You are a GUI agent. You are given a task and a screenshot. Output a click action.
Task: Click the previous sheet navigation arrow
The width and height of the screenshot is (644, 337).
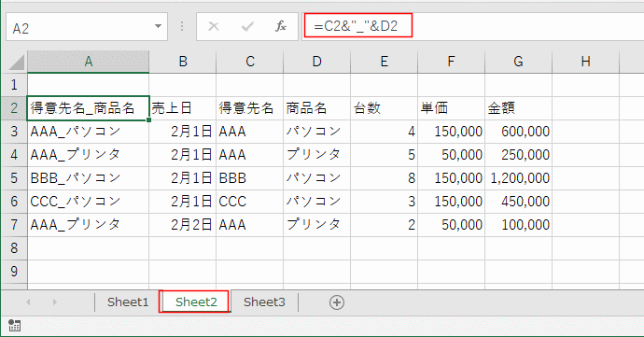[x=28, y=302]
